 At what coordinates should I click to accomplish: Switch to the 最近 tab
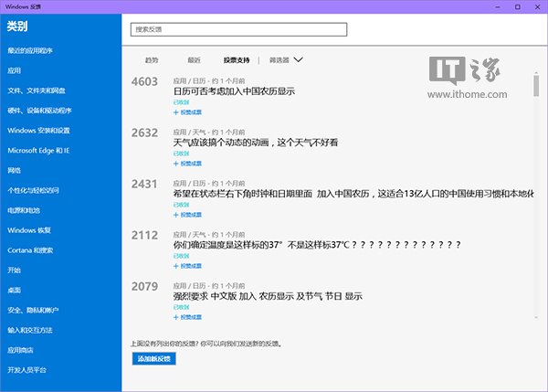click(194, 60)
